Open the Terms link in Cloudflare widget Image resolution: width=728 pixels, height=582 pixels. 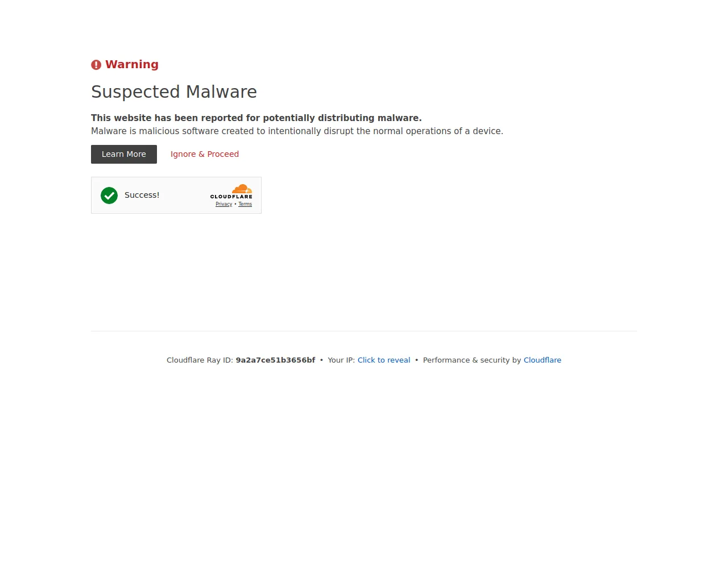(245, 204)
